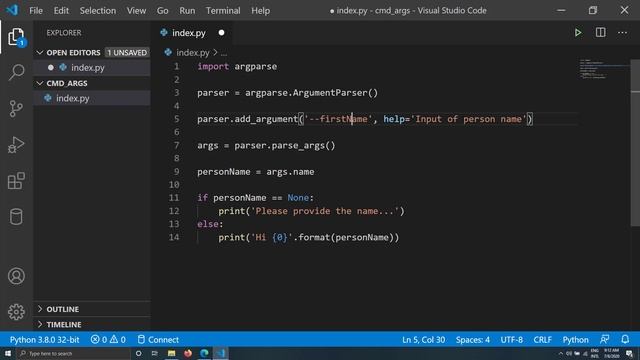640x360 pixels.
Task: Click 'args.name' on line 9
Action: pos(290,171)
